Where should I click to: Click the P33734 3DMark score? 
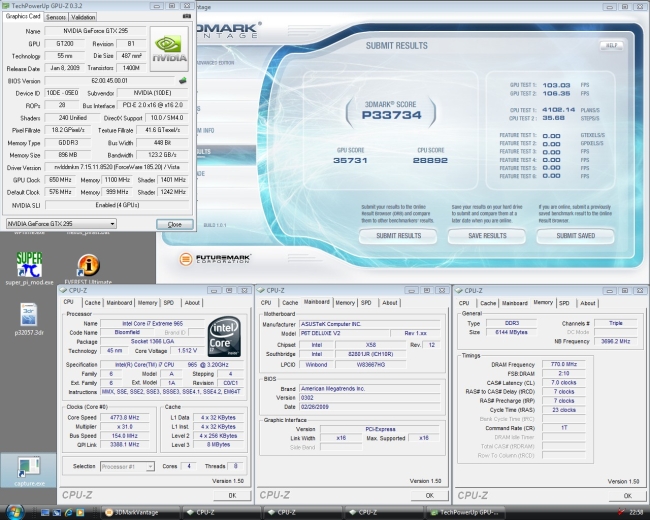pos(391,115)
